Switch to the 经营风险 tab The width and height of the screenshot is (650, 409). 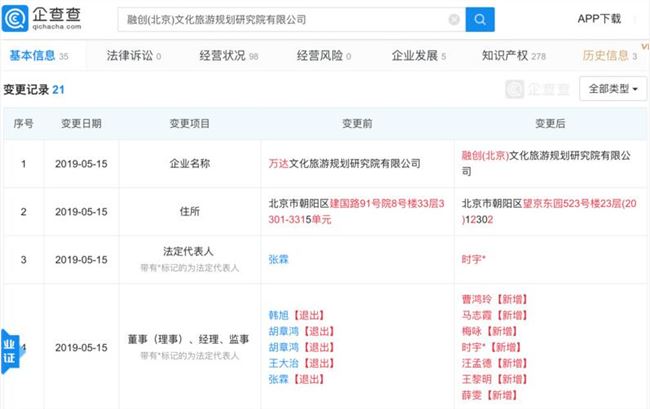point(323,56)
